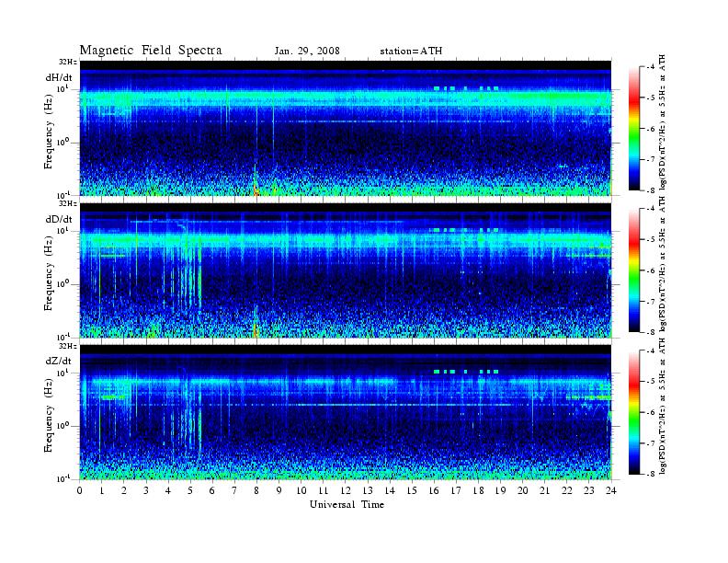The height and width of the screenshot is (563, 728).
Task: Click the date "Jan. 29, 2008"
Action: click(307, 52)
